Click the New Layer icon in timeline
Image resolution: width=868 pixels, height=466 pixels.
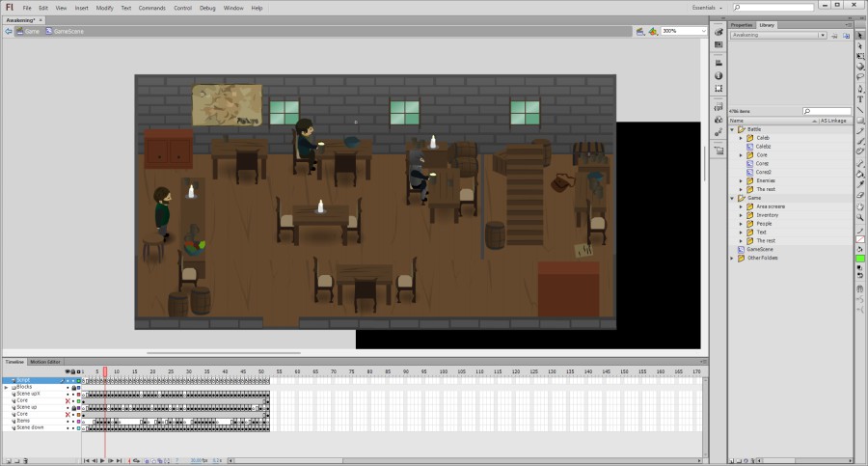tap(8, 461)
